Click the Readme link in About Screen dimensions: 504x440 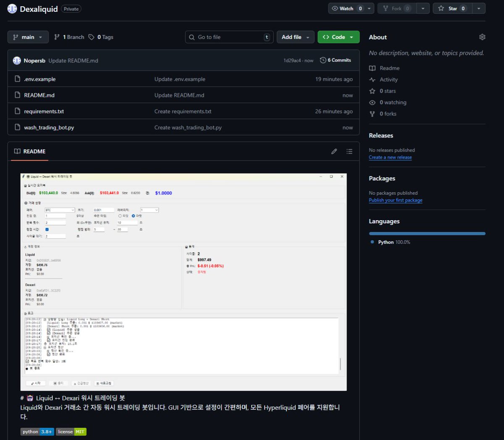[389, 68]
